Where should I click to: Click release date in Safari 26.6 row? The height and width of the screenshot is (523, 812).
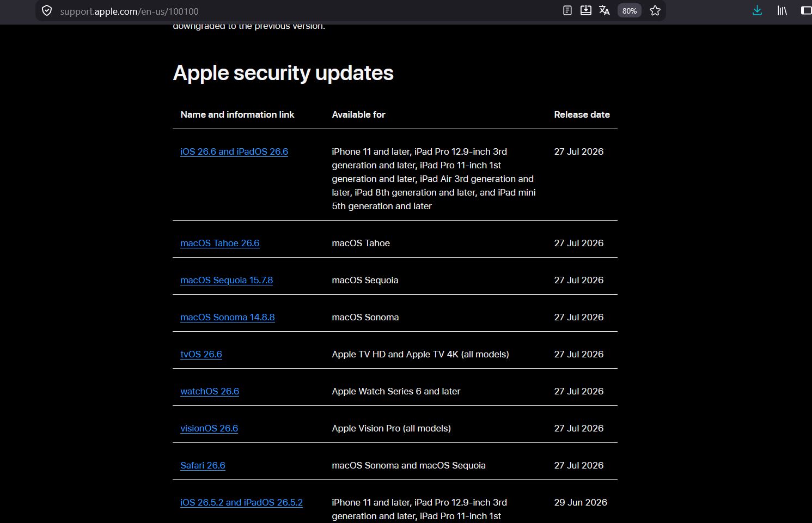coord(579,466)
